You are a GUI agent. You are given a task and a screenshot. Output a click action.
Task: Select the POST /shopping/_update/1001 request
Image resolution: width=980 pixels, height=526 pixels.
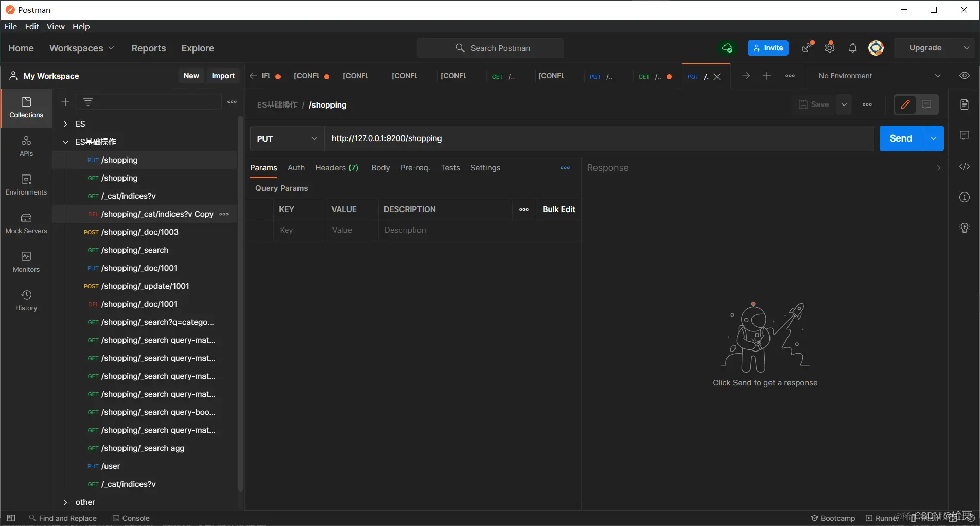coord(145,286)
